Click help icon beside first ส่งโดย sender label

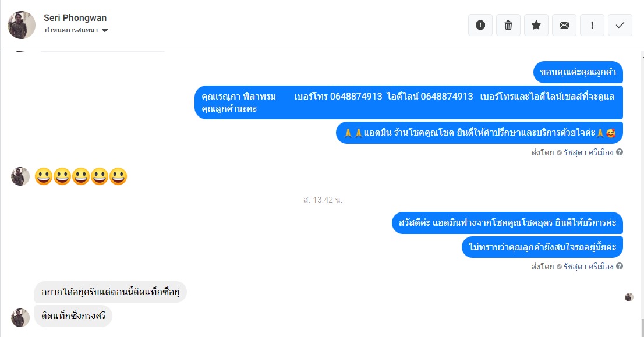point(620,152)
